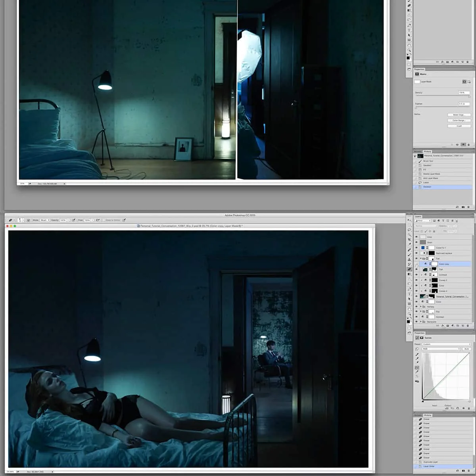Hide the Hallway group with its eye icon
Viewport: 476px width, 476px height.
tap(416, 307)
